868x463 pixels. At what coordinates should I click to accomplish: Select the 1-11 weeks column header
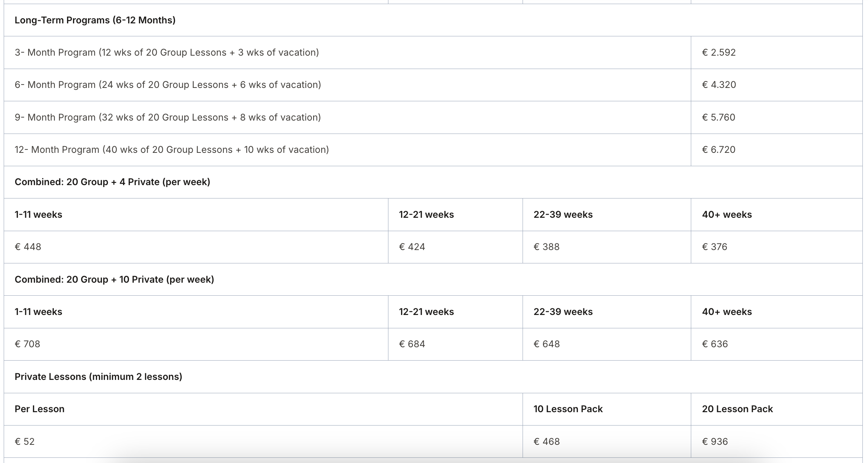pos(38,214)
